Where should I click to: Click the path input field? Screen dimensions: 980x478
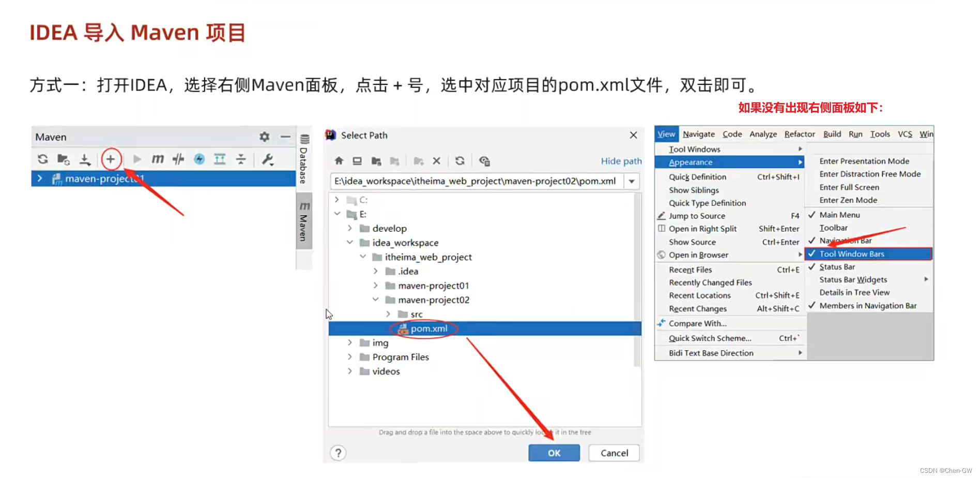tap(477, 181)
